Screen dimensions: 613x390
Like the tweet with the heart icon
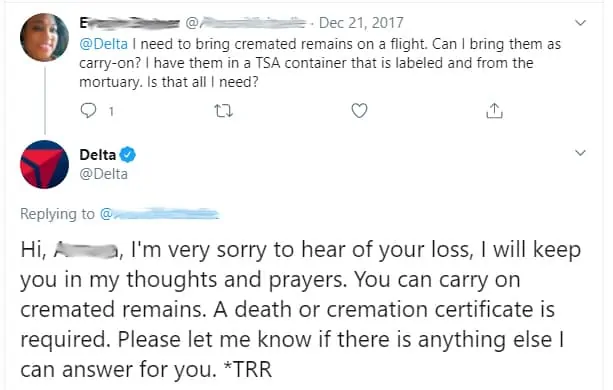pos(359,111)
